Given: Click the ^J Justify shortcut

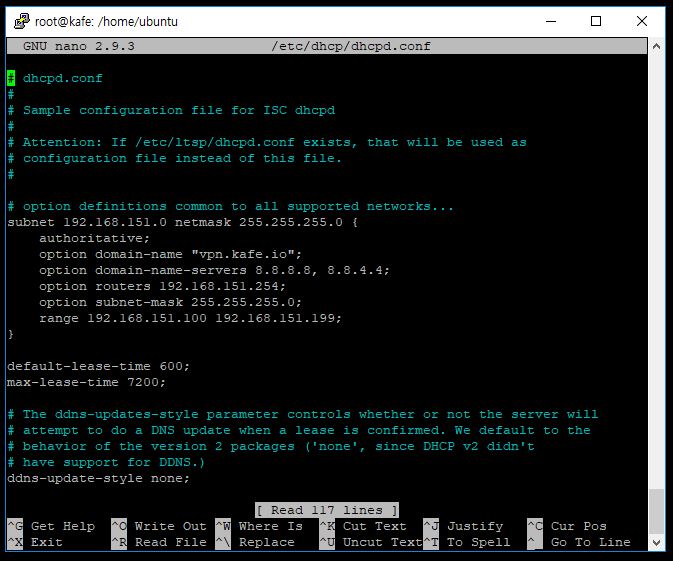Looking at the screenshot, I should 463,526.
